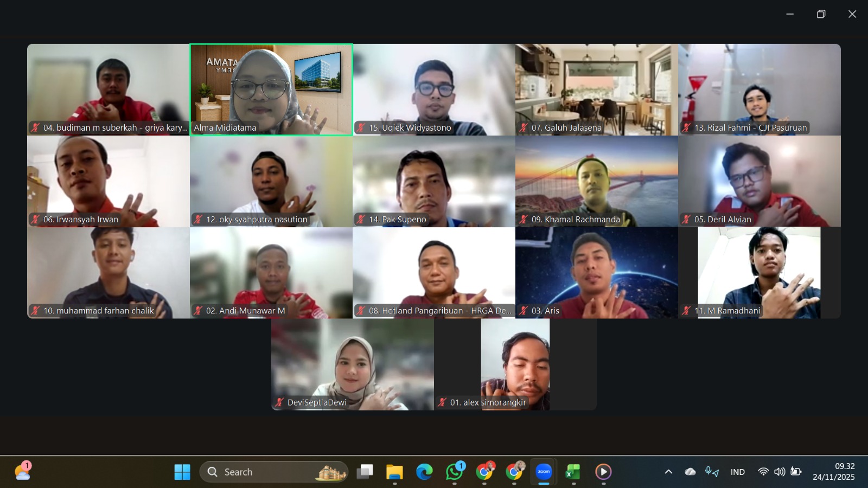Open WhatsApp from the taskbar

[x=454, y=472]
